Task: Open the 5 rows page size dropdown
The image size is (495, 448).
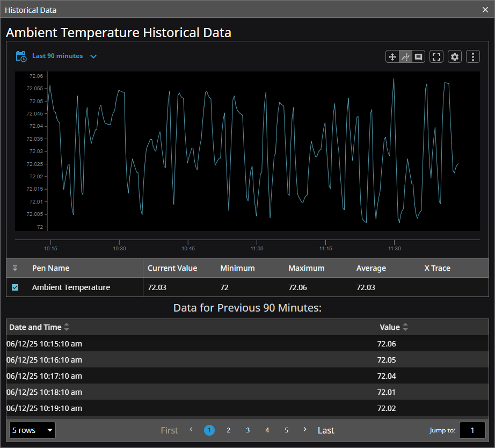Action: [32, 430]
